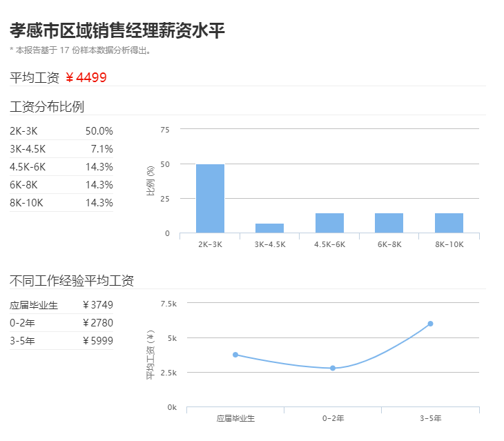Click the 25 tick on the bar chart y-axis
This screenshot has height=441, width=504.
(165, 199)
